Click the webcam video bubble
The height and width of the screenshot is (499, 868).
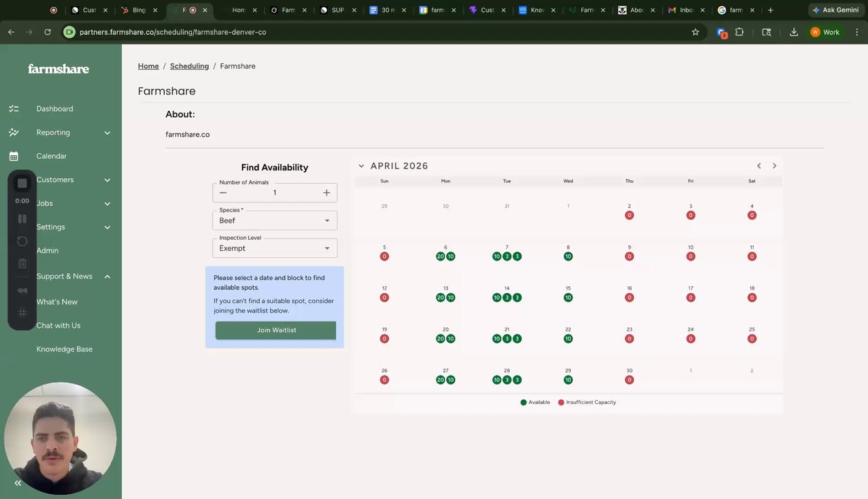pyautogui.click(x=60, y=438)
